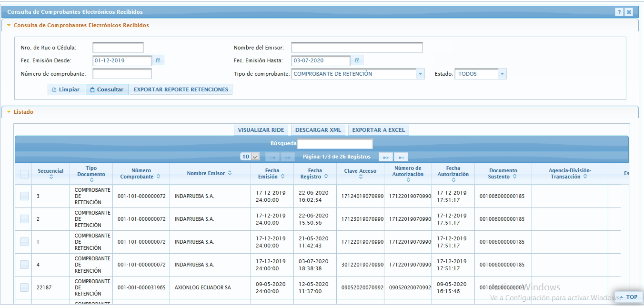Click the Búsqueda search field

point(334,144)
